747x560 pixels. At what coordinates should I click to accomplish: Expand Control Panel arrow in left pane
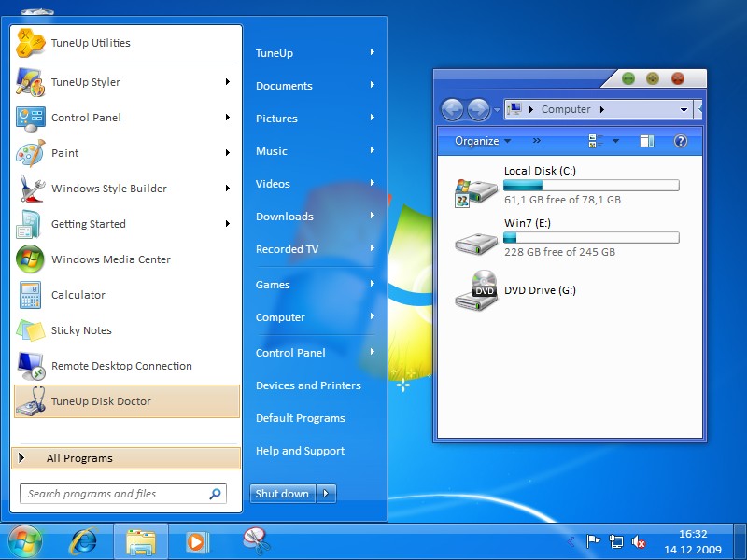point(228,118)
